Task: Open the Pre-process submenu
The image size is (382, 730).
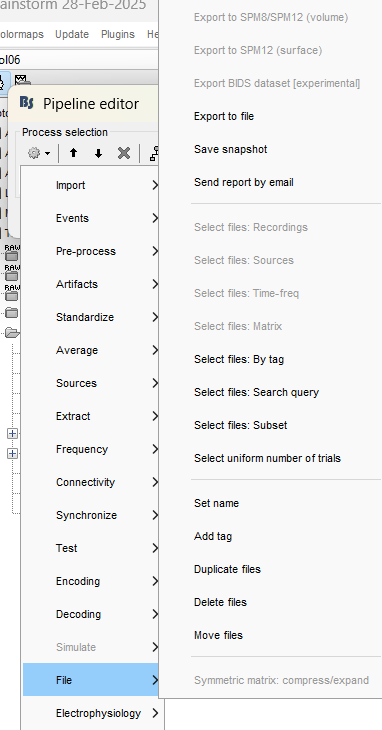Action: pyautogui.click(x=91, y=251)
